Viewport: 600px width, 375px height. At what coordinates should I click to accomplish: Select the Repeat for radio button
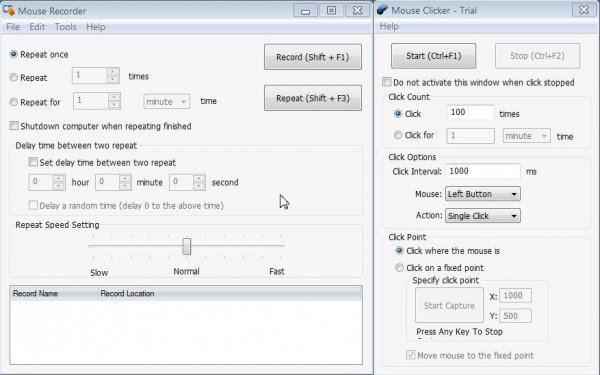[14, 102]
